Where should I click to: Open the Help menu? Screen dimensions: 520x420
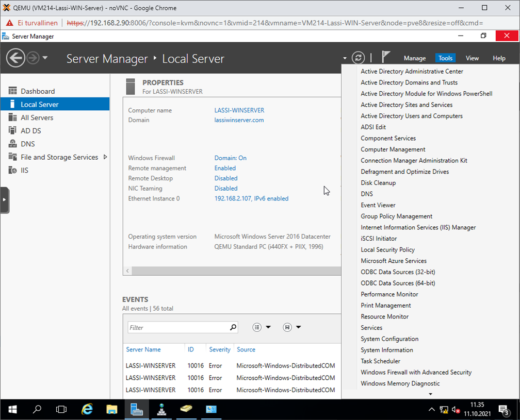click(499, 58)
